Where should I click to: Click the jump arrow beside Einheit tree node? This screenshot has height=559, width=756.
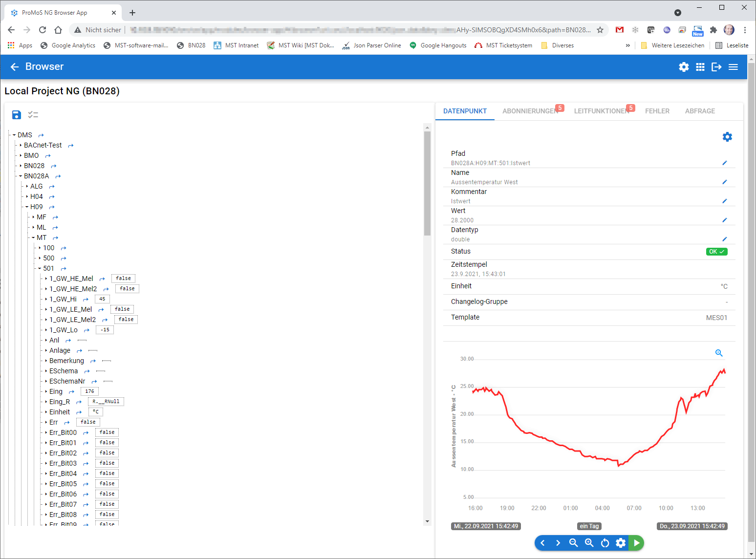[79, 412]
